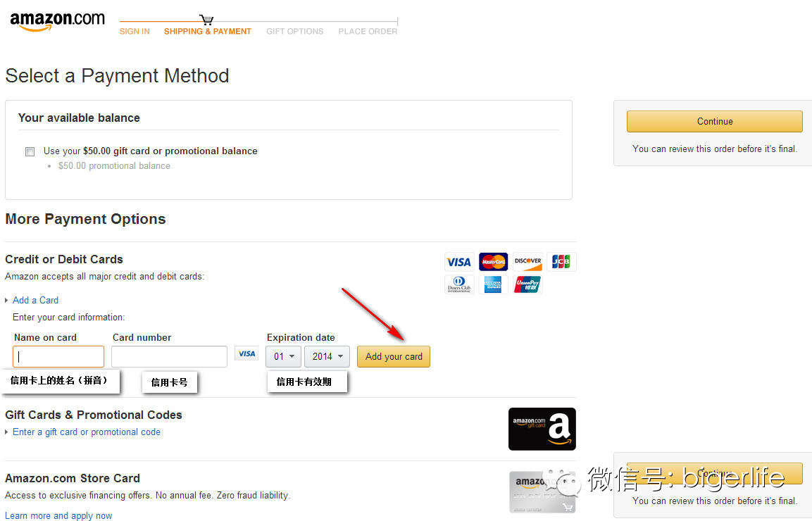The height and width of the screenshot is (521, 812).
Task: Go to SHIPPING & PAYMENT step
Action: click(x=208, y=32)
